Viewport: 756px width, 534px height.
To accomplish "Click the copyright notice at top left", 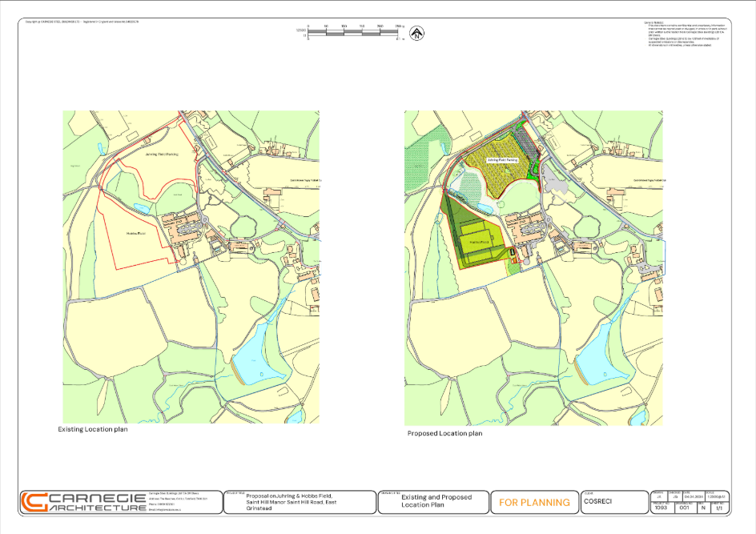I will tap(82, 22).
